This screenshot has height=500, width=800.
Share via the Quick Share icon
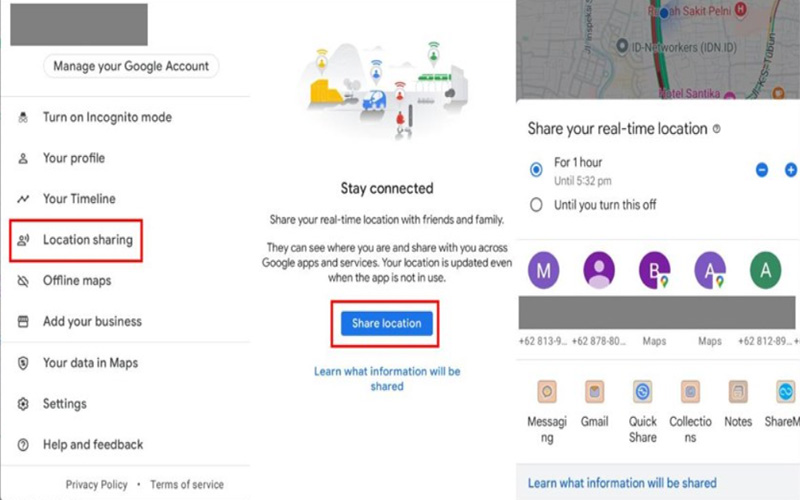(x=642, y=392)
